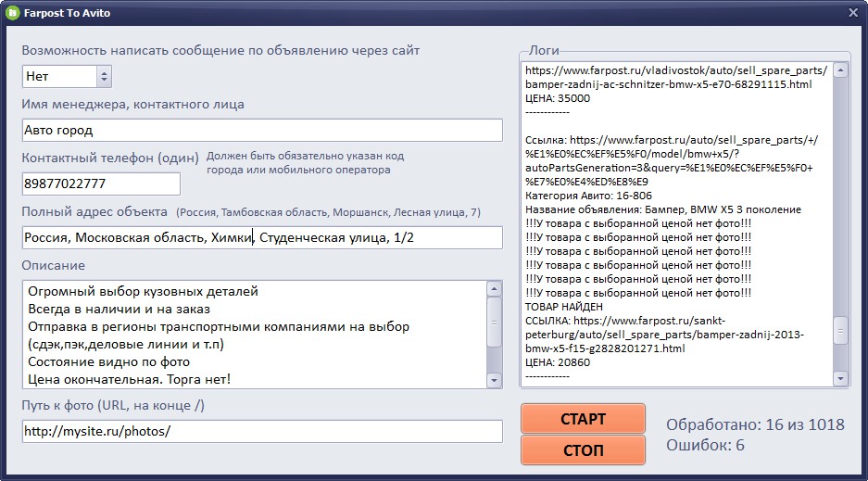This screenshot has width=868, height=481.
Task: Click the logs scrollbar up arrow
Action: 840,70
